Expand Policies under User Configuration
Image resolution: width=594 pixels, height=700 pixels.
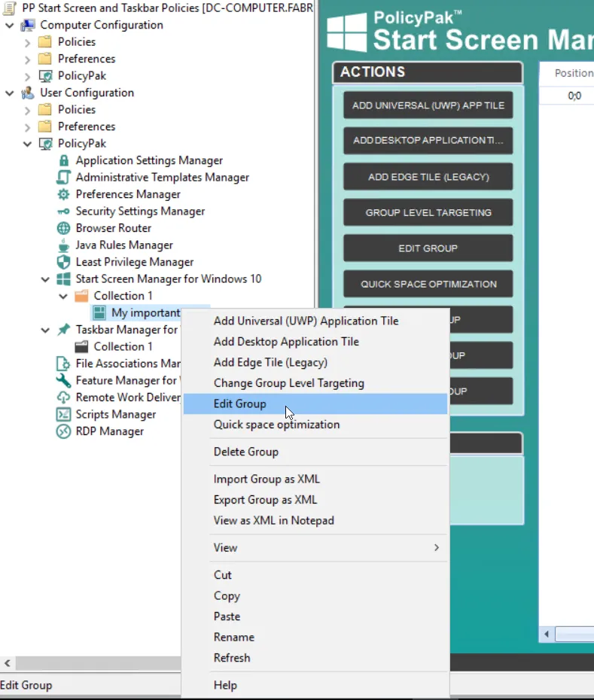click(x=27, y=110)
